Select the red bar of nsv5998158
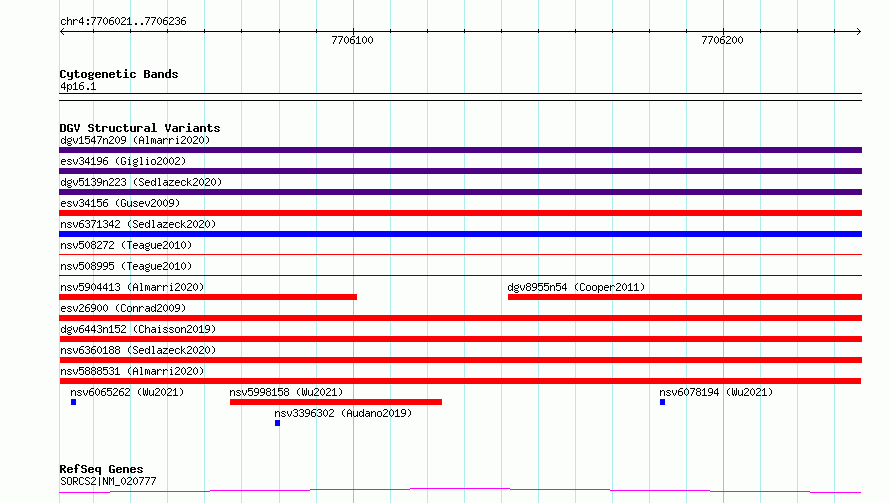 pyautogui.click(x=336, y=402)
